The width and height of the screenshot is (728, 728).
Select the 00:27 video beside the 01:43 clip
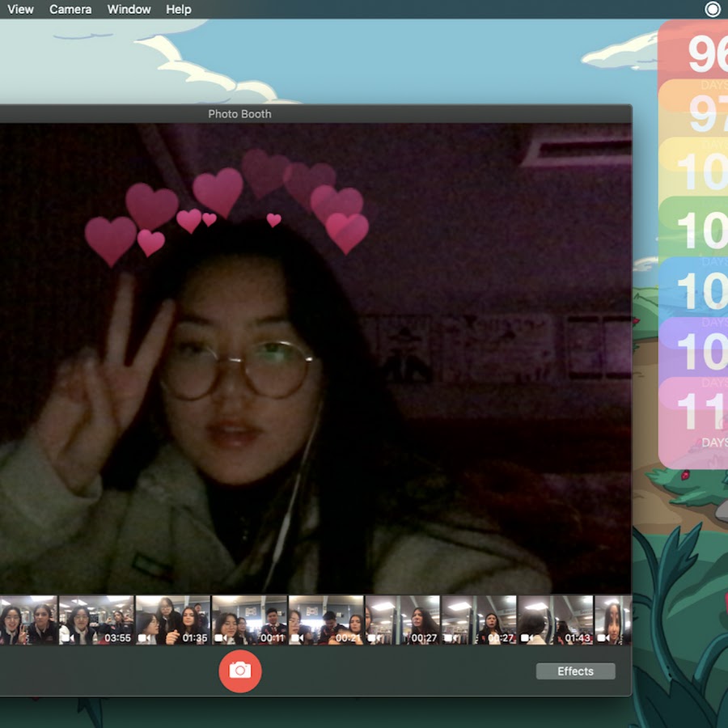[479, 620]
